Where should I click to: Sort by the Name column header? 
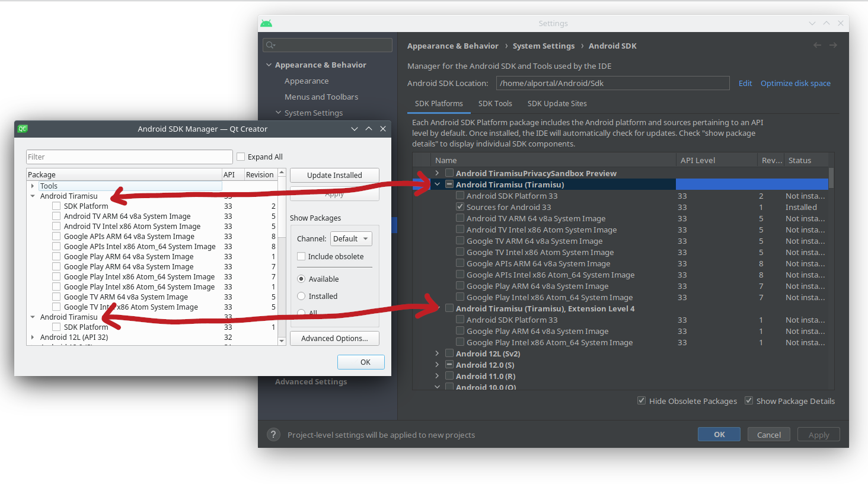554,160
